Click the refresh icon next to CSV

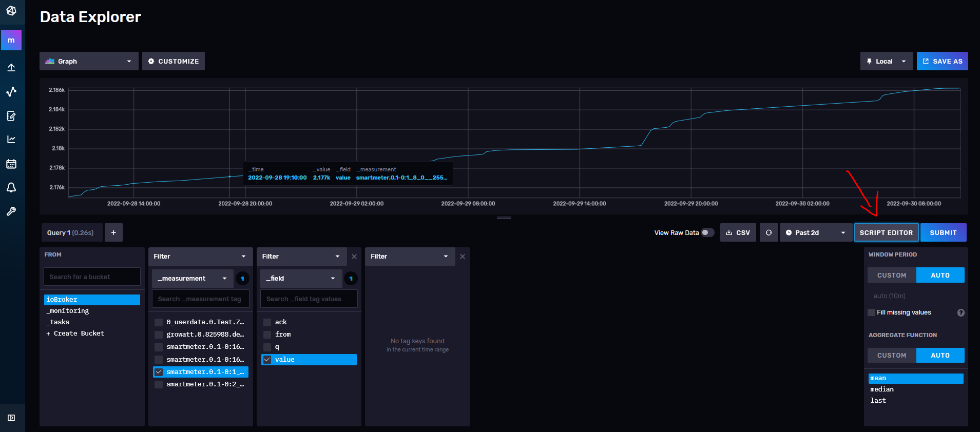pos(768,232)
